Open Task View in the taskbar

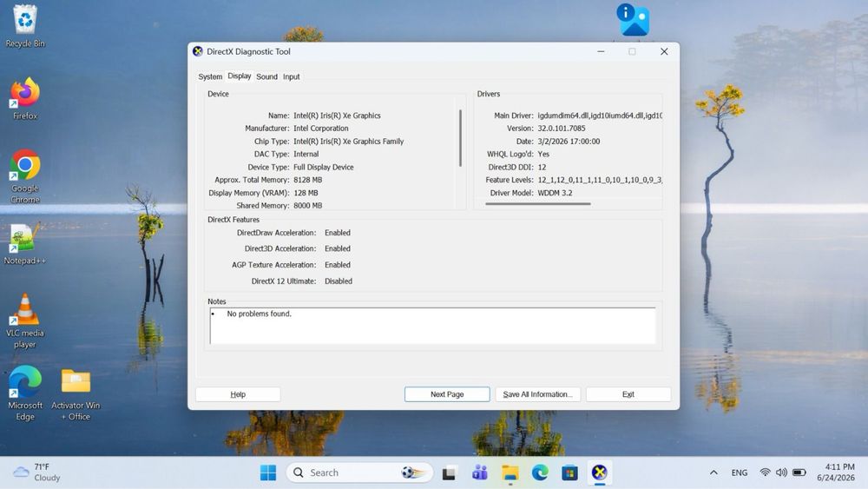click(x=449, y=473)
